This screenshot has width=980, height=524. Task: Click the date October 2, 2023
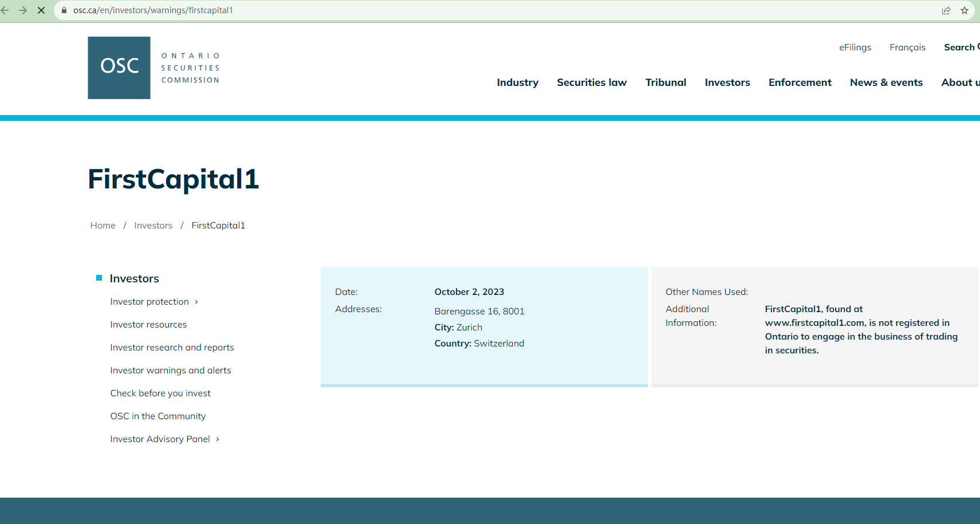click(x=469, y=292)
